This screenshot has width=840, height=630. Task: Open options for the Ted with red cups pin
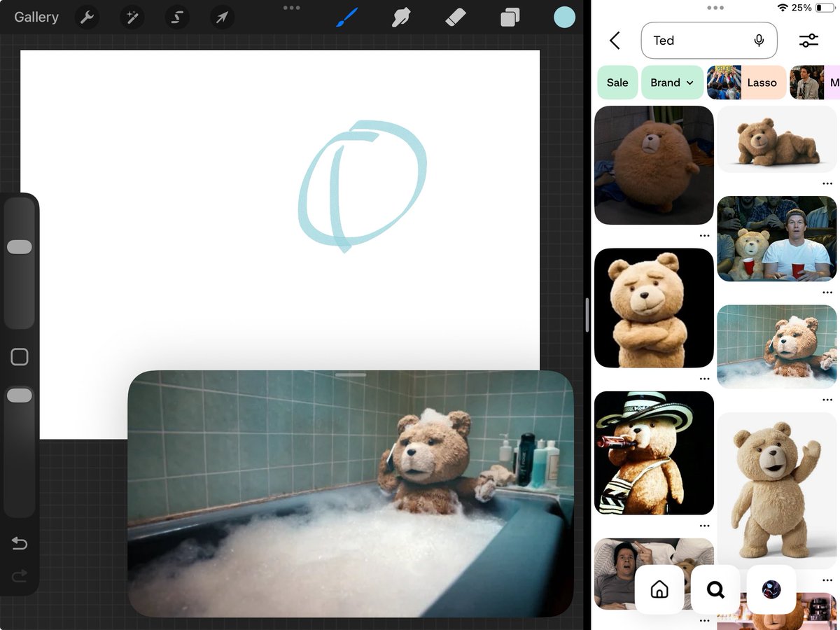tap(827, 293)
